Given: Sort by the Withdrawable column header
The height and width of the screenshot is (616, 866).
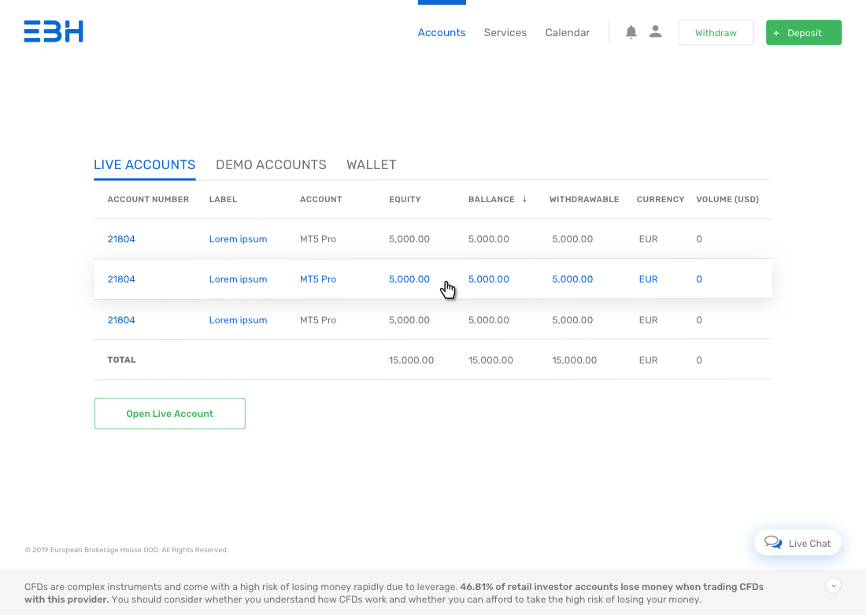Looking at the screenshot, I should [x=584, y=199].
